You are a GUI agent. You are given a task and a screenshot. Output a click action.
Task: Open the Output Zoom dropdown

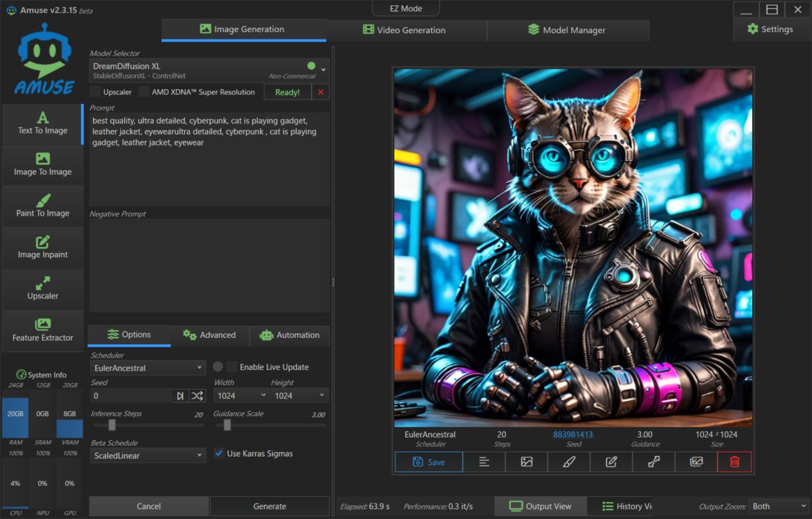click(778, 506)
